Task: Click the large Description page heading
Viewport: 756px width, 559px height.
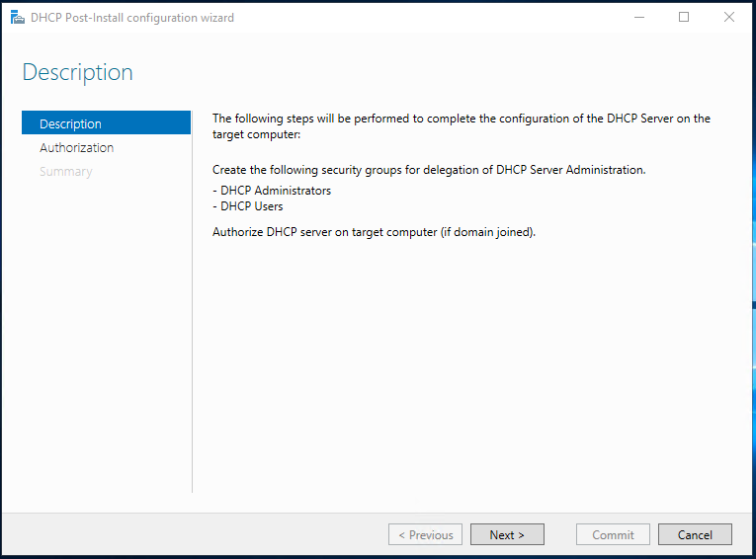Action: (77, 72)
